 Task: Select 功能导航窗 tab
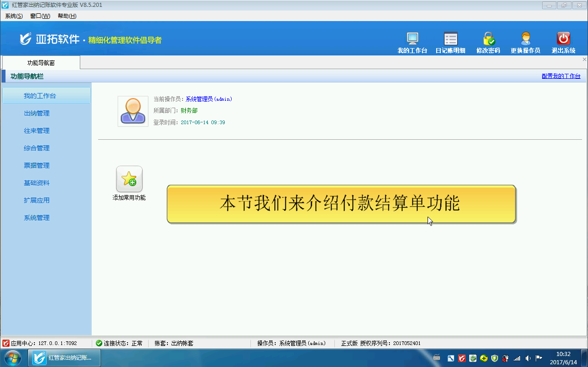click(41, 63)
